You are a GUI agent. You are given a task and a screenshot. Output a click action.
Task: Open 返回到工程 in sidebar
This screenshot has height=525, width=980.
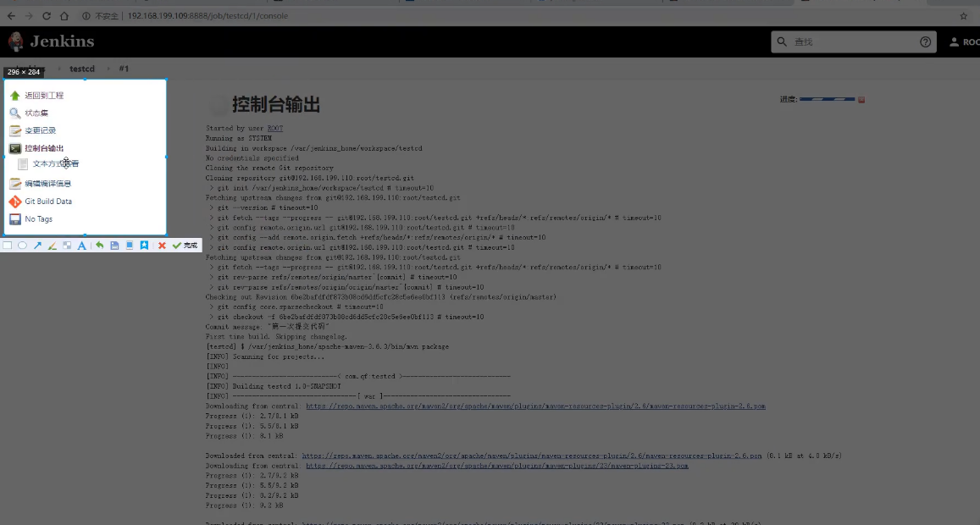point(44,96)
